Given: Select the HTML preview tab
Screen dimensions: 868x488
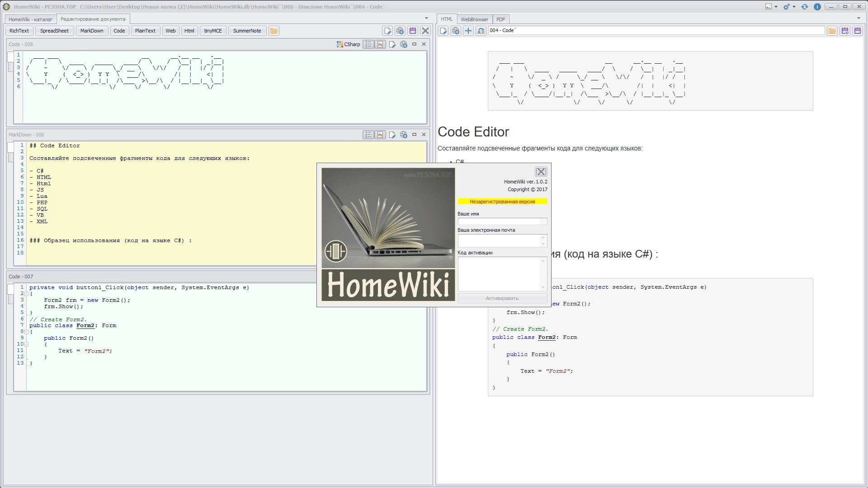Looking at the screenshot, I should pyautogui.click(x=447, y=19).
